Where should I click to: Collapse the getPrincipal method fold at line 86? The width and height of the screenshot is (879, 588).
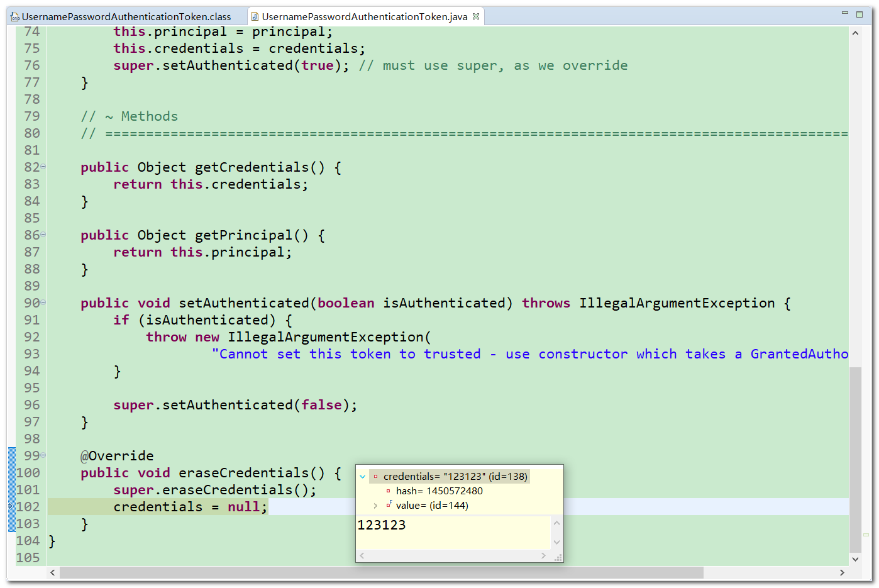click(43, 235)
